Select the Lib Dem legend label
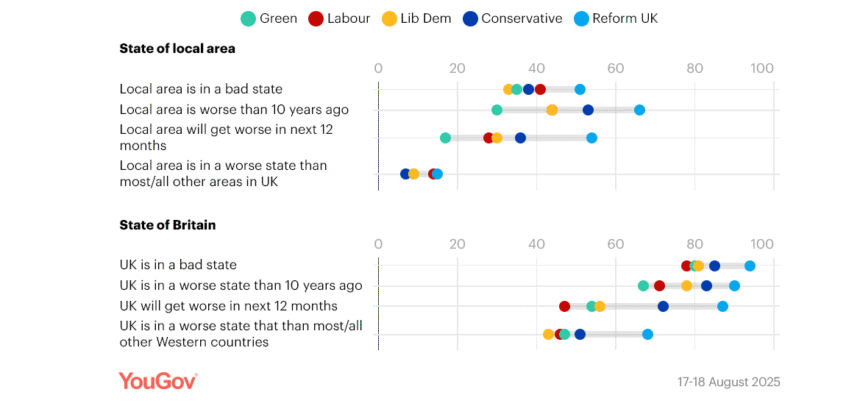Screen dimensions: 860x409 click(x=426, y=19)
